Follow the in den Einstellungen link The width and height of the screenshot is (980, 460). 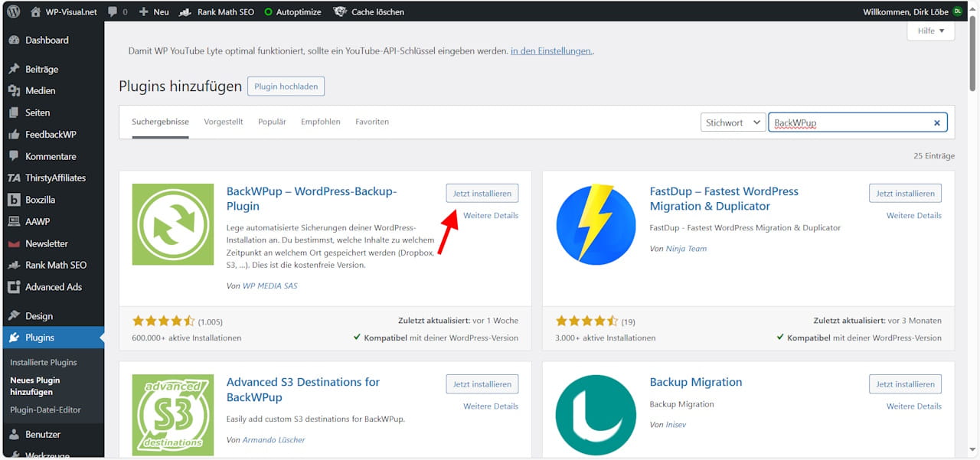pyautogui.click(x=551, y=51)
